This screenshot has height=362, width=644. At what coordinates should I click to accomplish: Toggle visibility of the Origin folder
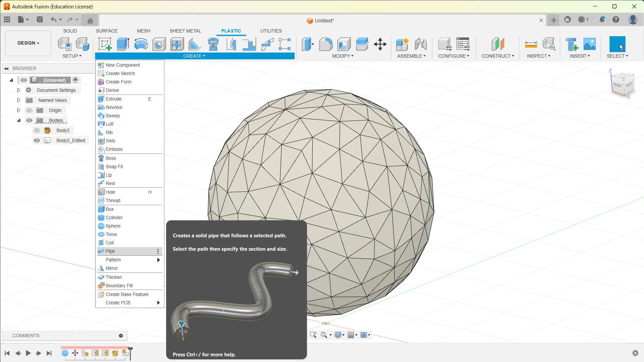point(29,110)
